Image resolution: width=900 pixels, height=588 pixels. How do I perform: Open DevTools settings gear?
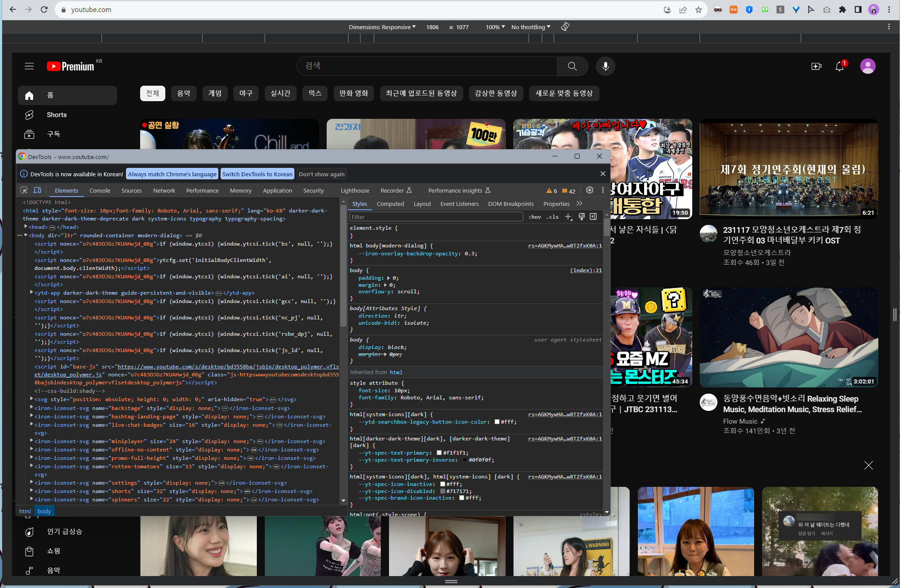pyautogui.click(x=589, y=190)
